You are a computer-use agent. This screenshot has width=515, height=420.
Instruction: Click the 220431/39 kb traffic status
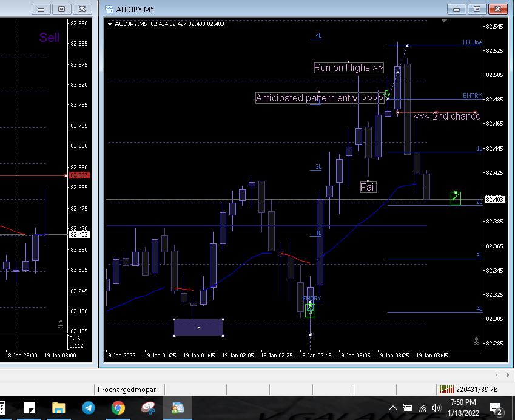point(477,390)
